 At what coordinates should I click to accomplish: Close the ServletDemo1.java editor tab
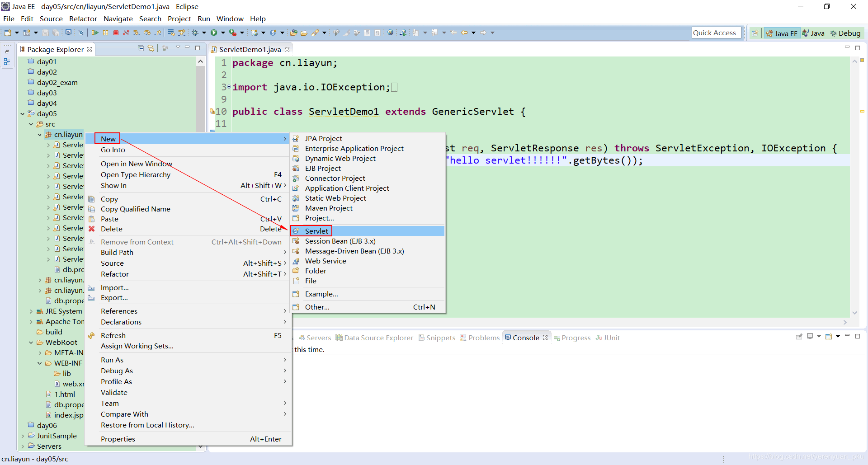tap(287, 49)
